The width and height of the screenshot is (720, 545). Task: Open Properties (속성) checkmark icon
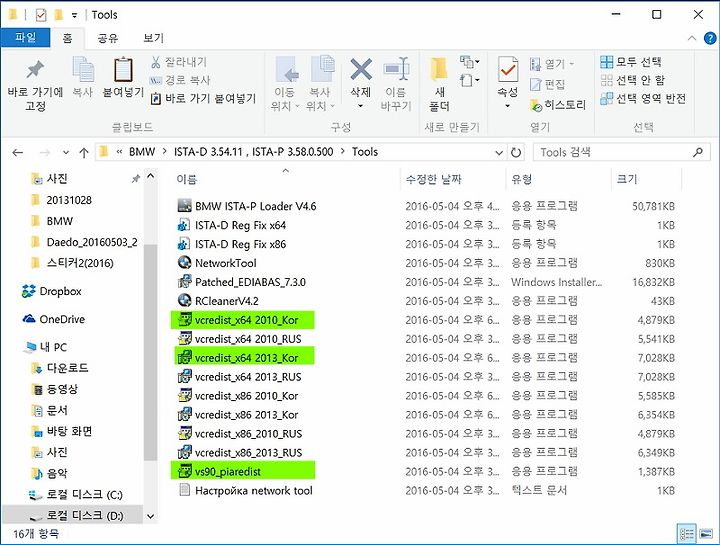[508, 70]
